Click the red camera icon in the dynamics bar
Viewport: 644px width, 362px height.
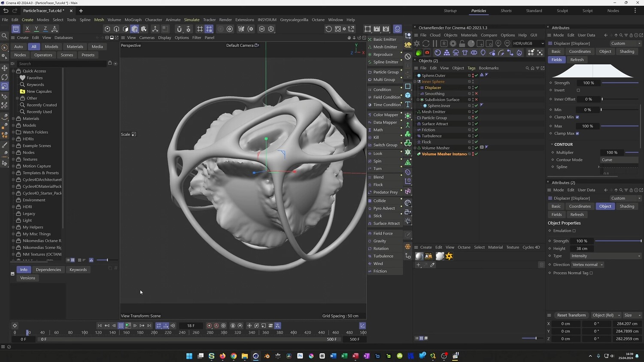click(427, 52)
